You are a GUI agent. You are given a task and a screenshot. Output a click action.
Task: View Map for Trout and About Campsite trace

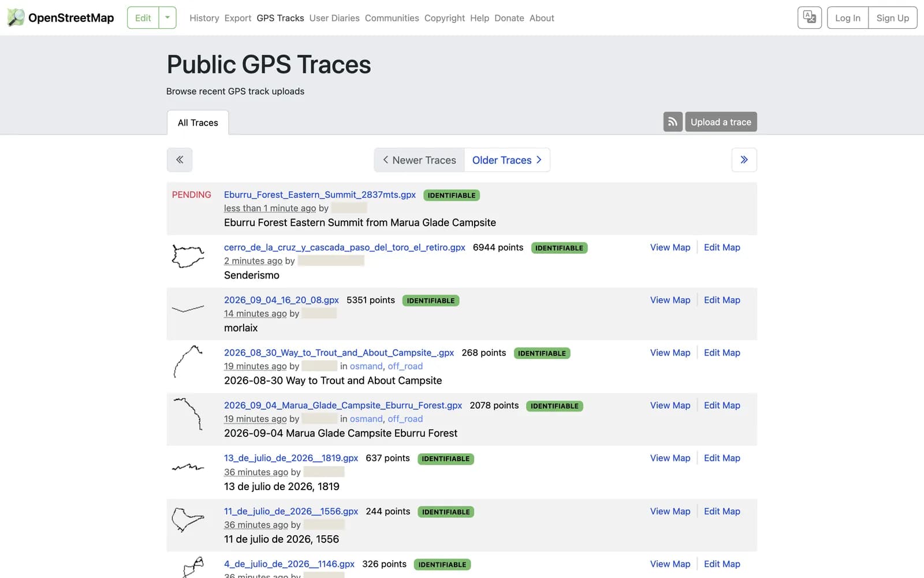point(670,353)
